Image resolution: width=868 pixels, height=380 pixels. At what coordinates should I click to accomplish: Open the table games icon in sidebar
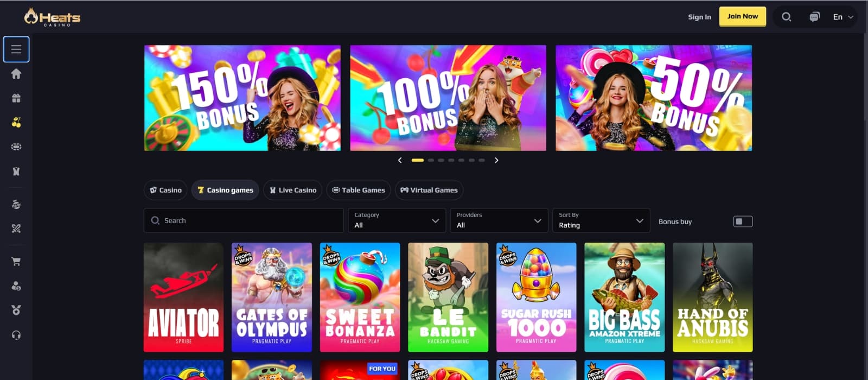pyautogui.click(x=16, y=147)
